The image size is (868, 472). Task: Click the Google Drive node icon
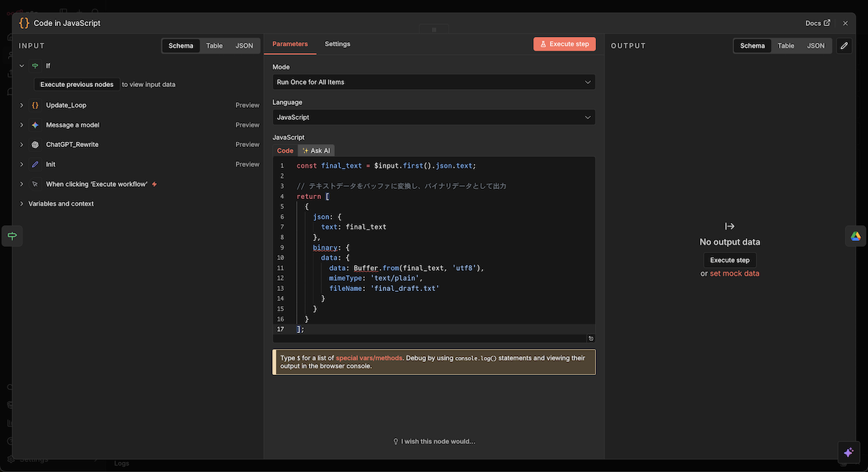click(x=855, y=236)
